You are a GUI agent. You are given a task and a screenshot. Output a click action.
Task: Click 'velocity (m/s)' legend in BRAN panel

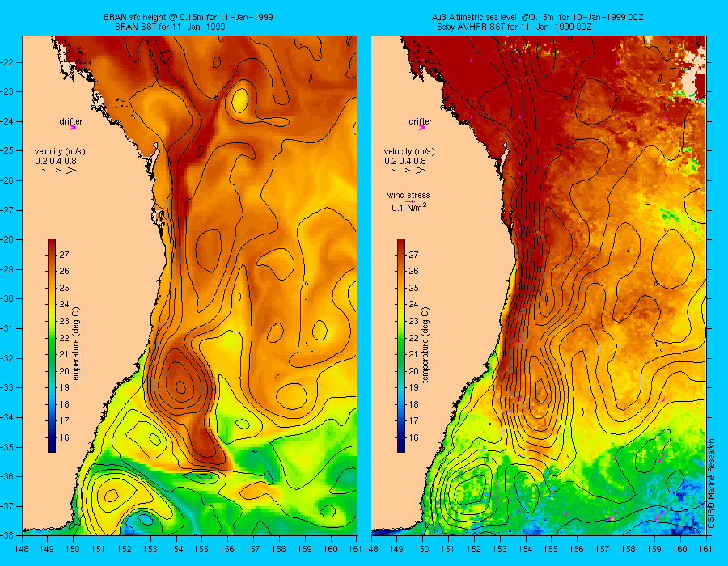[60, 151]
